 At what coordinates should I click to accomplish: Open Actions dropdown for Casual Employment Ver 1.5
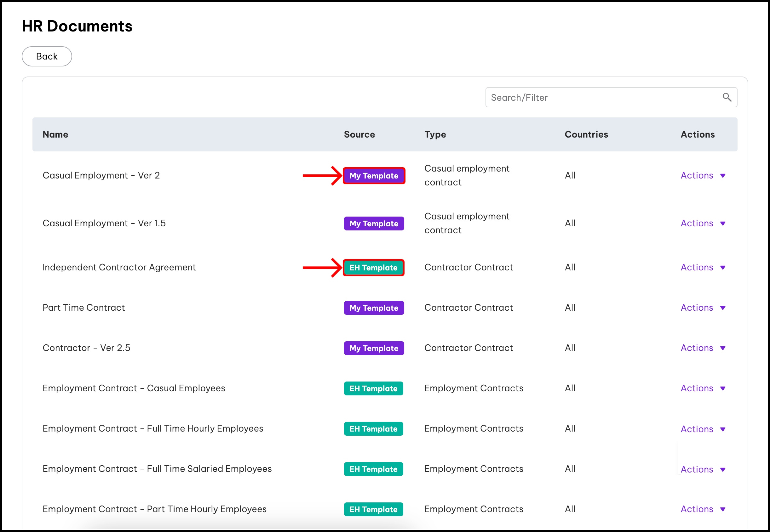tap(703, 223)
